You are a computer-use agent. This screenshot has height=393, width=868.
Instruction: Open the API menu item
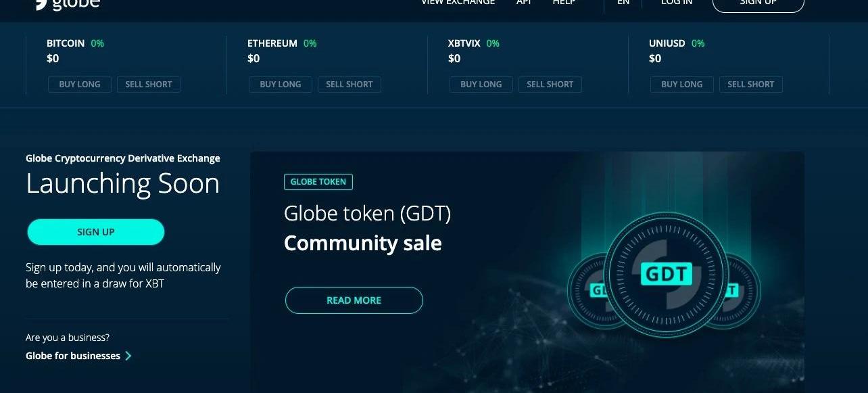pyautogui.click(x=524, y=2)
